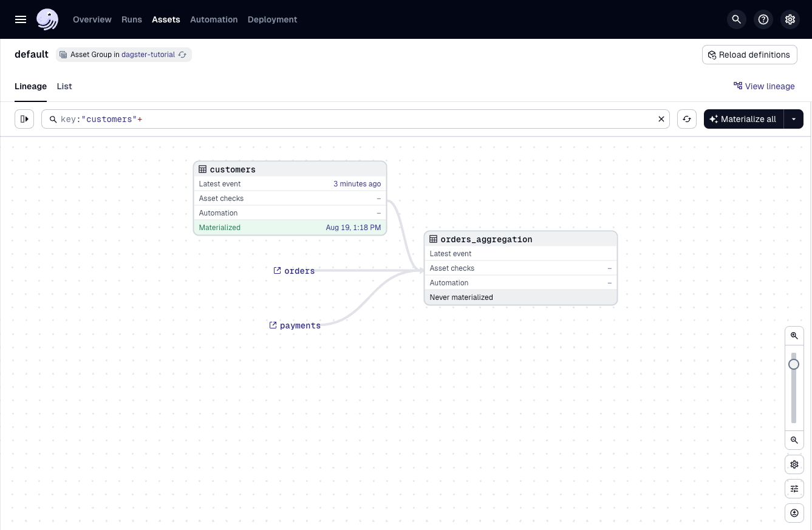The image size is (812, 530).
Task: Open graph view settings gear icon
Action: pyautogui.click(x=794, y=464)
